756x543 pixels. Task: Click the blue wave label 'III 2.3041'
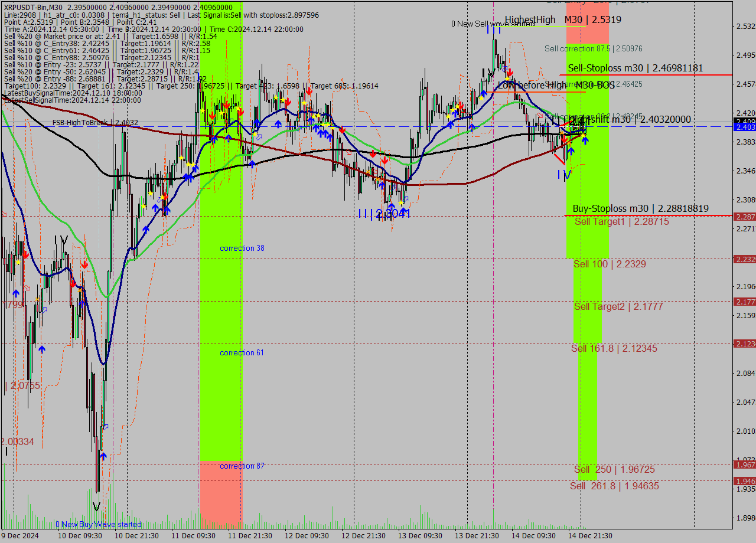coord(384,214)
